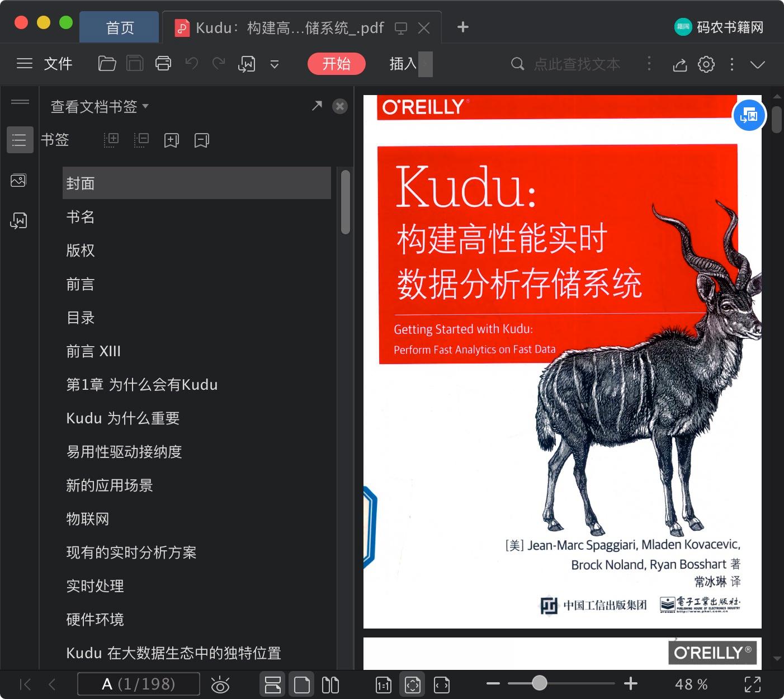Click the document vertical scrollbar thumb
The image size is (784, 699).
[776, 120]
